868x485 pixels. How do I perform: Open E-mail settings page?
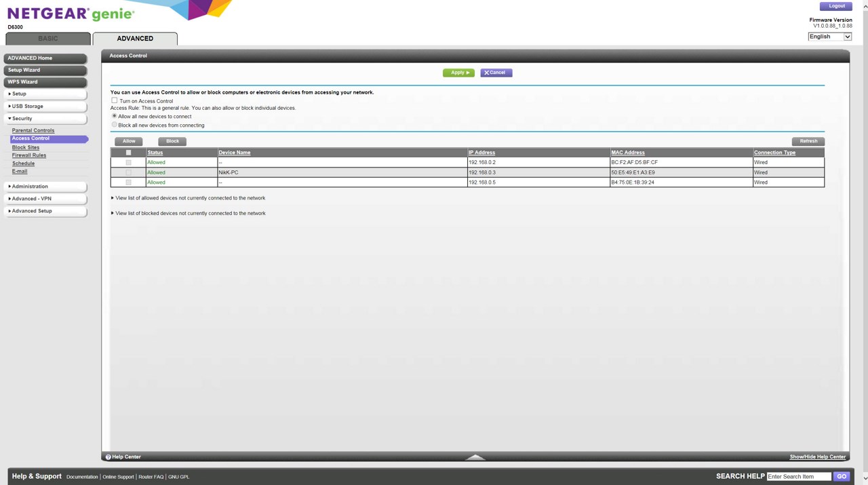coord(20,172)
